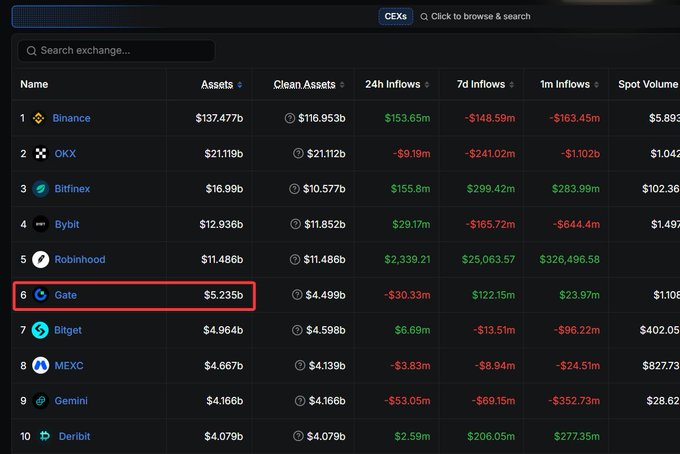The width and height of the screenshot is (680, 454).
Task: Click Gate assets value $5.235b
Action: click(x=223, y=295)
